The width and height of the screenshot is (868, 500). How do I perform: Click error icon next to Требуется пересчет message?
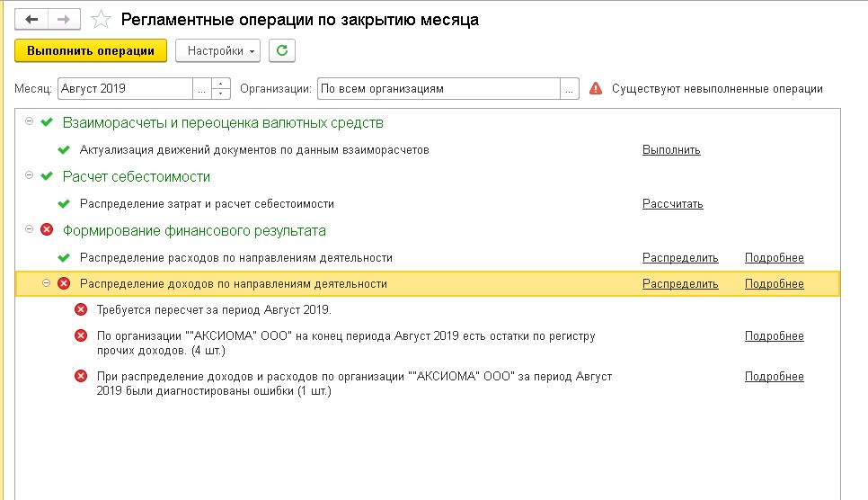click(81, 310)
